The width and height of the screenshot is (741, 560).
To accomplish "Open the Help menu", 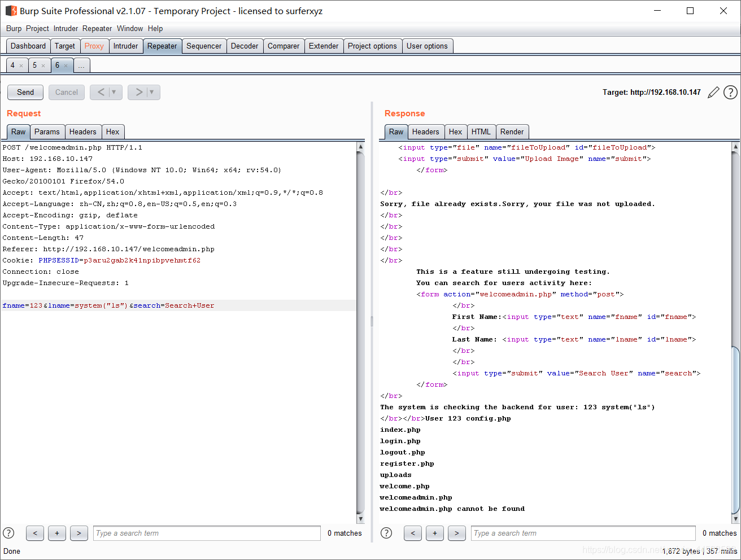I will [x=155, y=28].
